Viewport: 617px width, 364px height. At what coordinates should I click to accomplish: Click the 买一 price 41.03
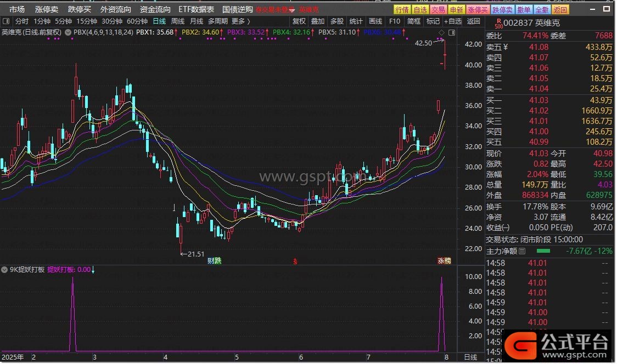(539, 100)
